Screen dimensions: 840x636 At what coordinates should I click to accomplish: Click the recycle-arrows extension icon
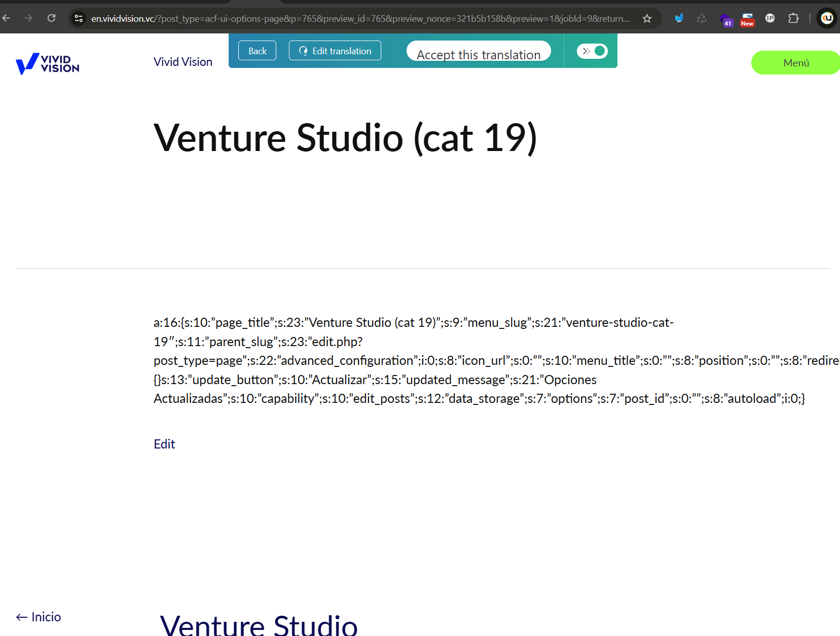(702, 19)
